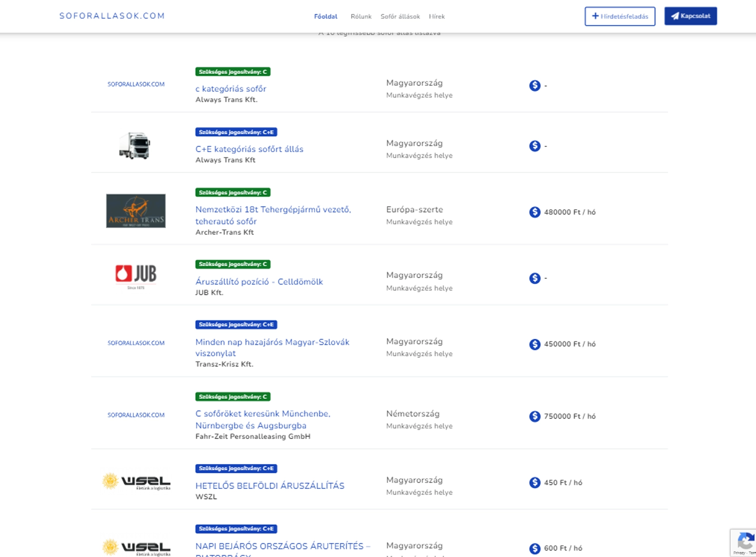Screen dimensions: 756x557
Task: Click company name 'JUB Kft.'
Action: pos(209,293)
